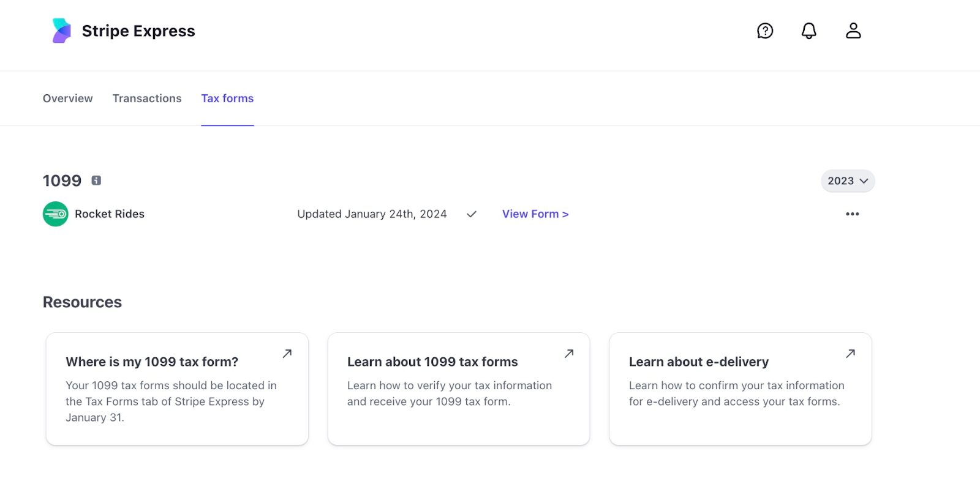The width and height of the screenshot is (980, 484).
Task: Click the checkmark next to updated date
Action: pyautogui.click(x=472, y=214)
